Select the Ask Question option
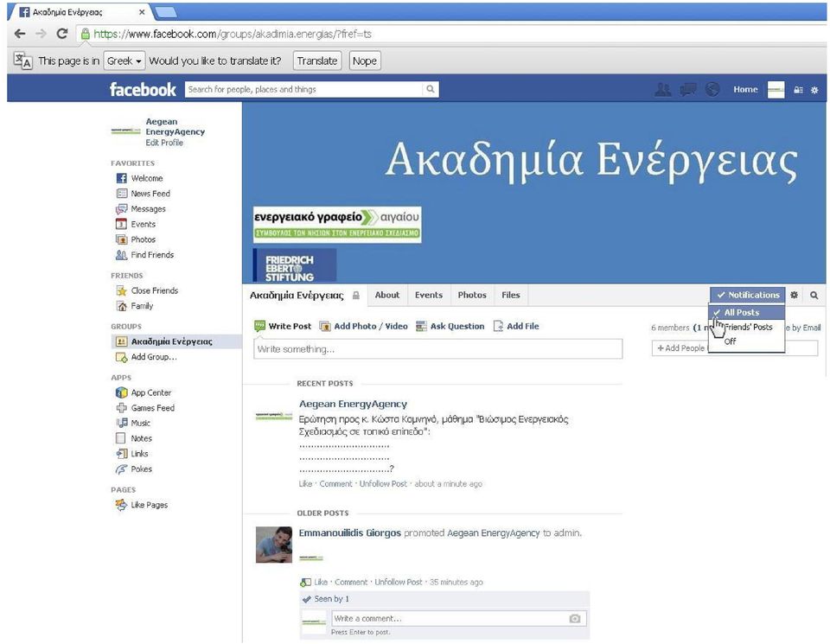 coord(450,327)
